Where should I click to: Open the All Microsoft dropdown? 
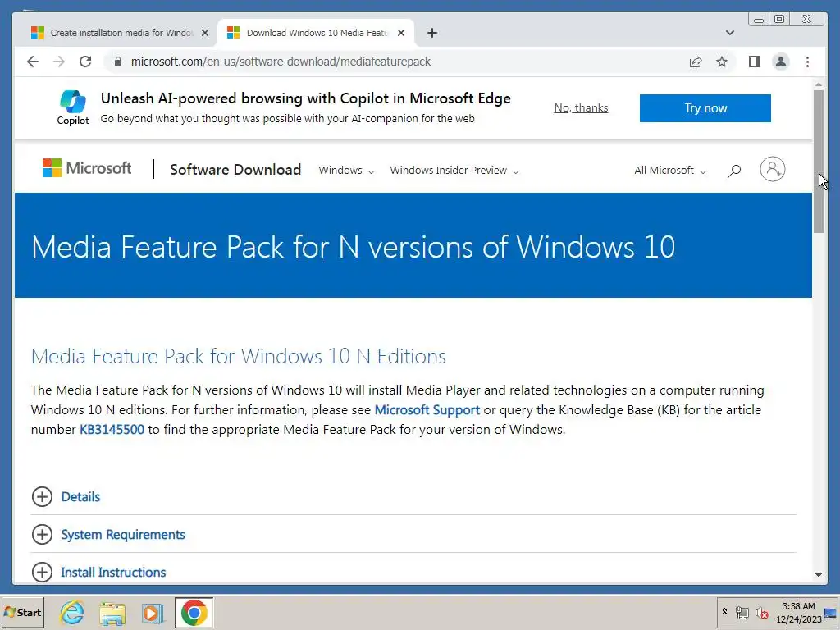point(670,171)
